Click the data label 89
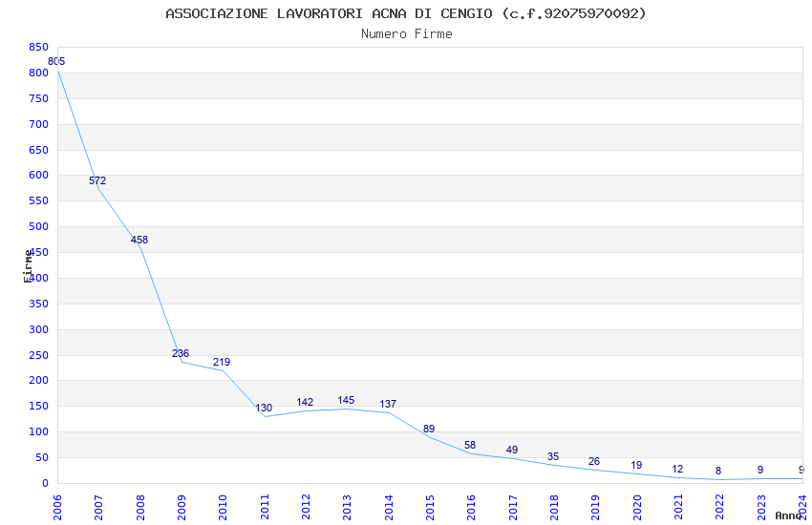The height and width of the screenshot is (525, 812). pos(429,429)
